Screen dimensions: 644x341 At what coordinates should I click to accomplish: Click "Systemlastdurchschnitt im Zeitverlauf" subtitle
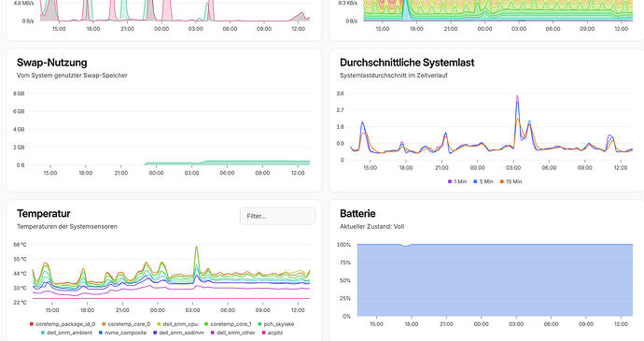click(394, 76)
